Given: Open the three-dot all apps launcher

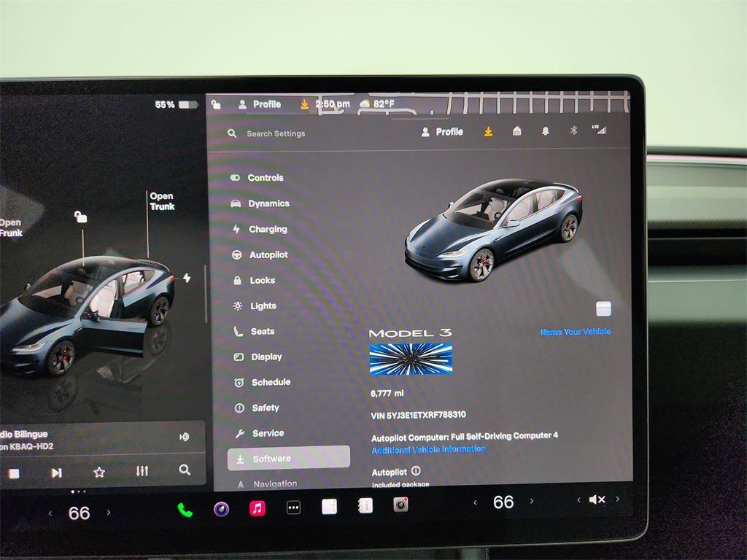Looking at the screenshot, I should coord(293,507).
